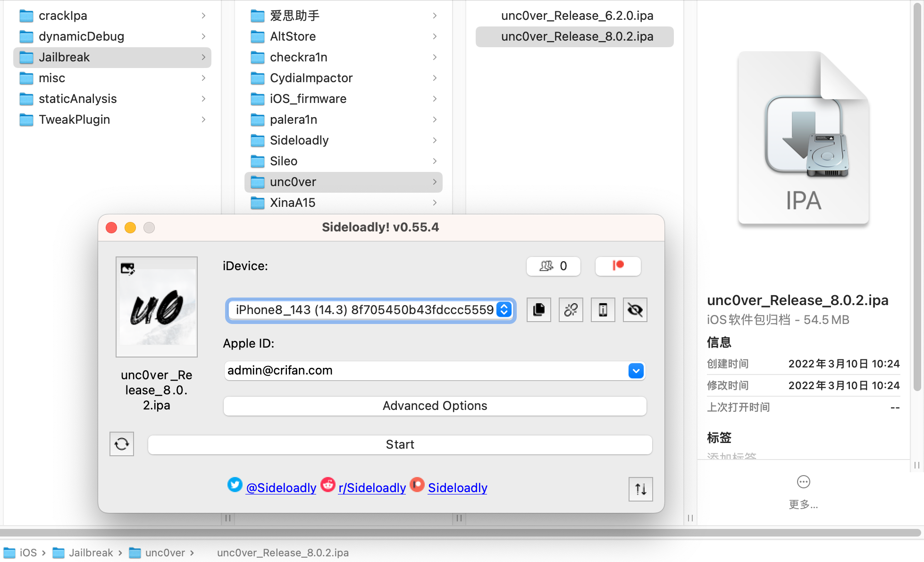Expand the Apple ID dropdown selector
This screenshot has height=562, width=924.
pos(635,370)
